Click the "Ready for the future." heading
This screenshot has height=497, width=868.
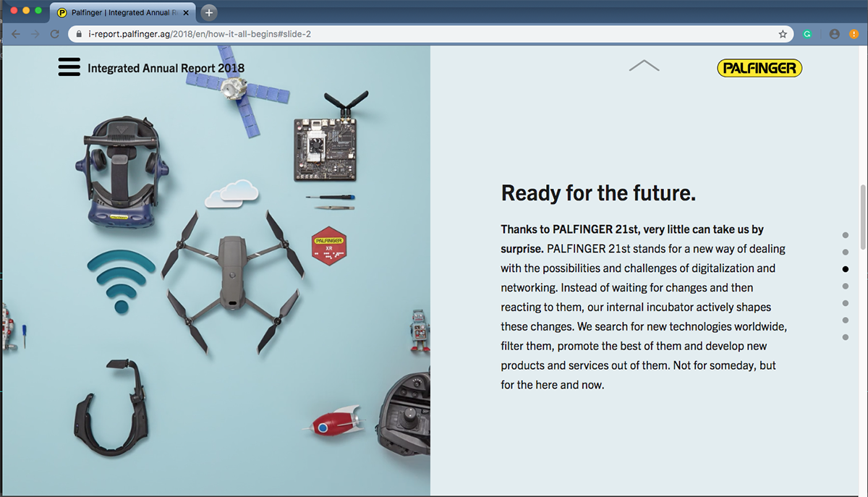click(x=598, y=193)
